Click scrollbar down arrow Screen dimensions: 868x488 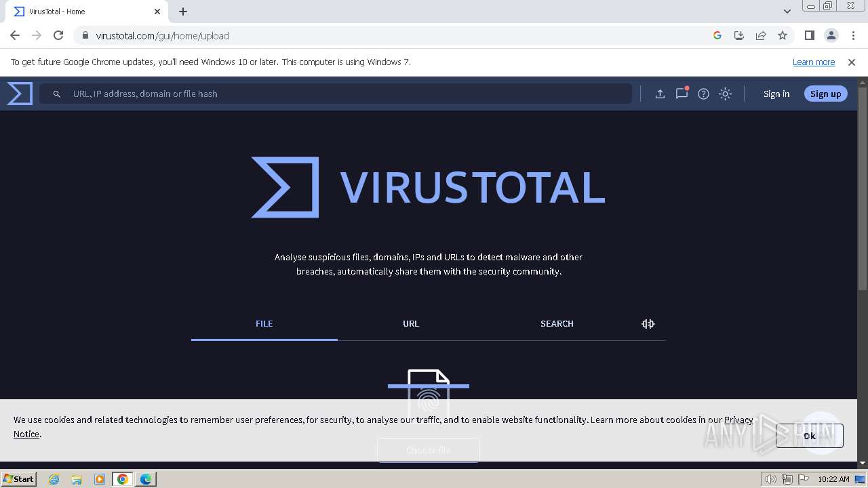pos(863,463)
